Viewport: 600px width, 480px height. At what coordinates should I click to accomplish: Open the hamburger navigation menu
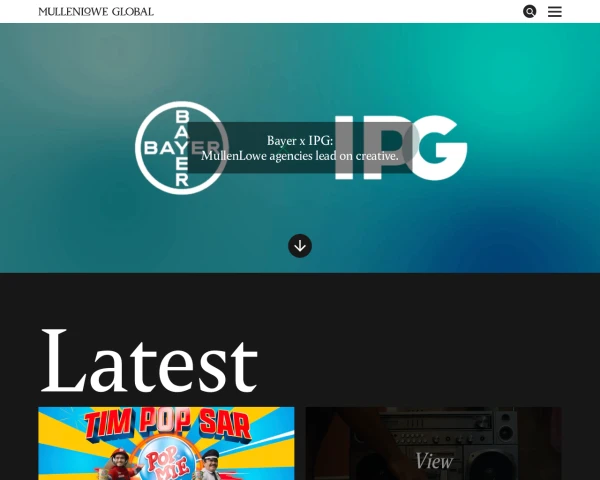coord(554,11)
